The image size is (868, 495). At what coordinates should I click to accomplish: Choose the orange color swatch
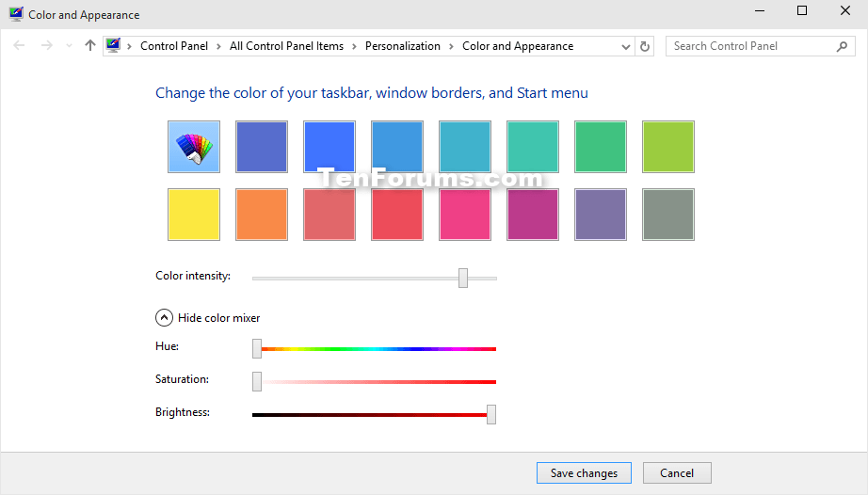262,215
